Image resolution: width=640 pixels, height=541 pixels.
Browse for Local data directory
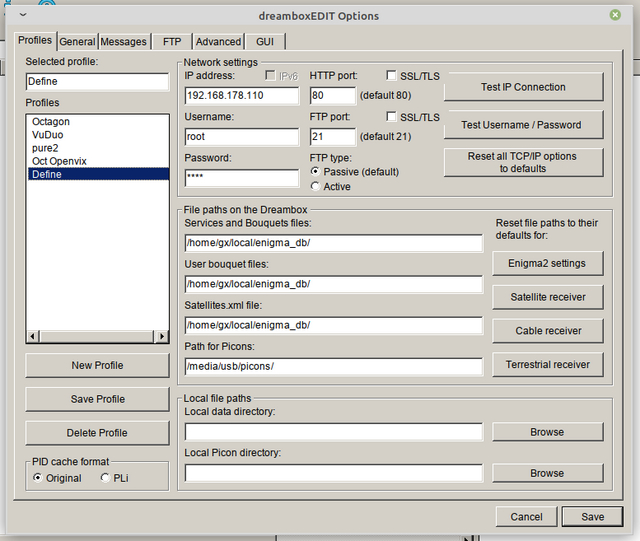click(548, 432)
